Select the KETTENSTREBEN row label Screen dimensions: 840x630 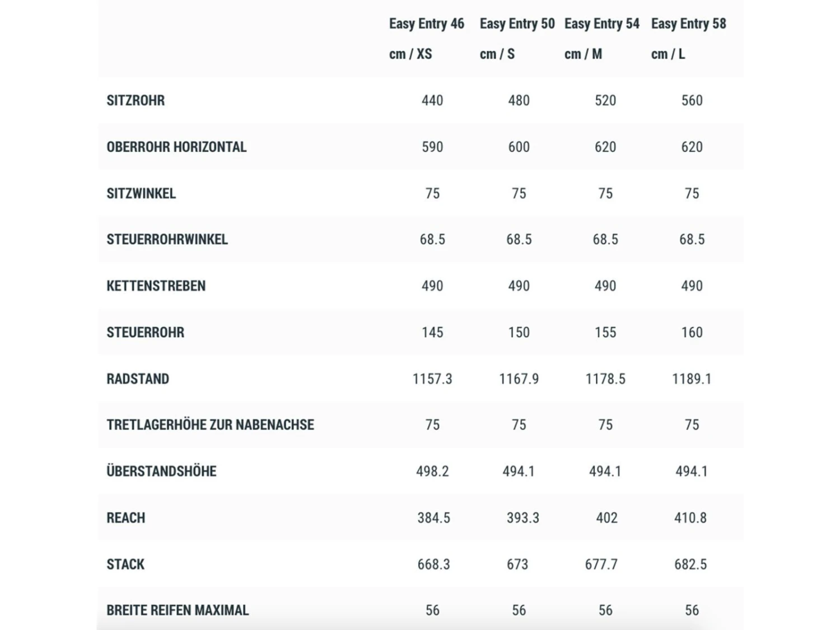point(156,286)
